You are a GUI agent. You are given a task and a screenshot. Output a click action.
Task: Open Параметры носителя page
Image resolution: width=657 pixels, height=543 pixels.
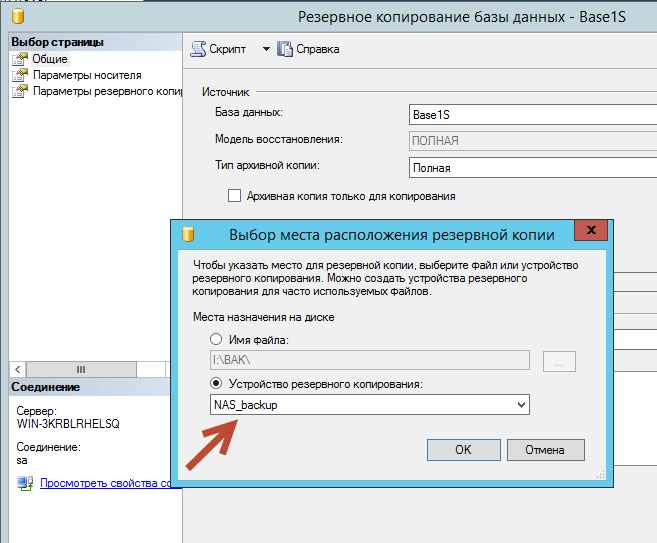87,75
